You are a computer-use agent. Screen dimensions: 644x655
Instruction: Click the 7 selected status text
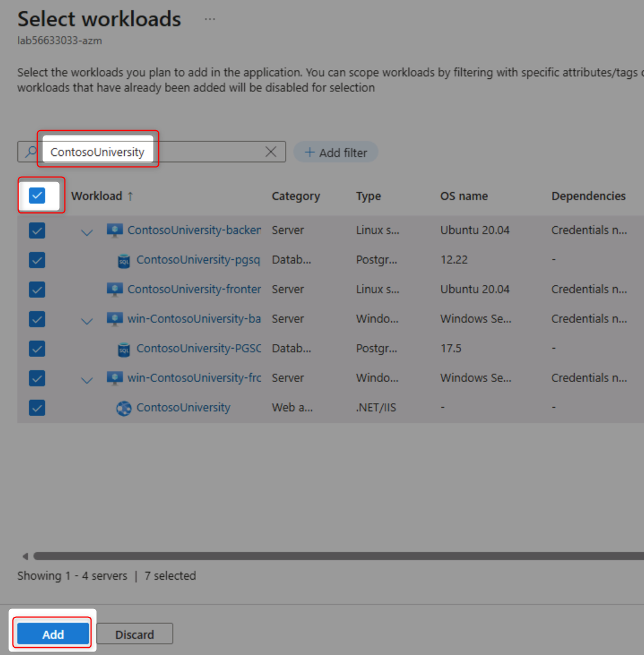170,576
